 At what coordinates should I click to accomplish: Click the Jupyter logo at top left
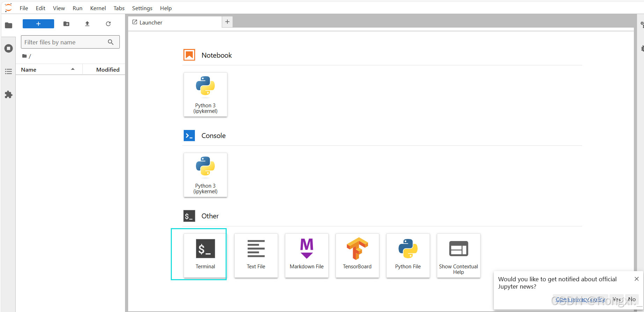click(x=8, y=8)
